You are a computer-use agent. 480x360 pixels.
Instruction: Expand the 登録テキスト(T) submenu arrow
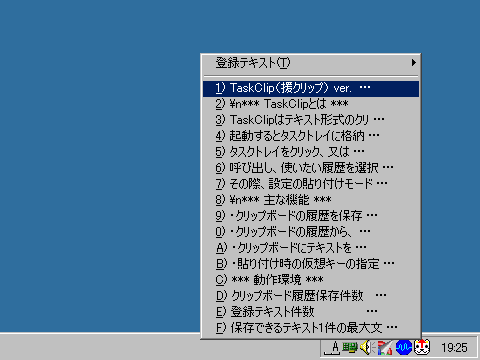pos(414,63)
